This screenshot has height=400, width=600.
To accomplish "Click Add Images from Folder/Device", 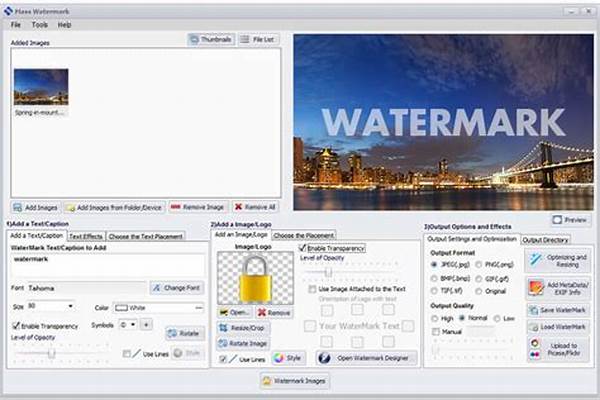I will point(114,206).
